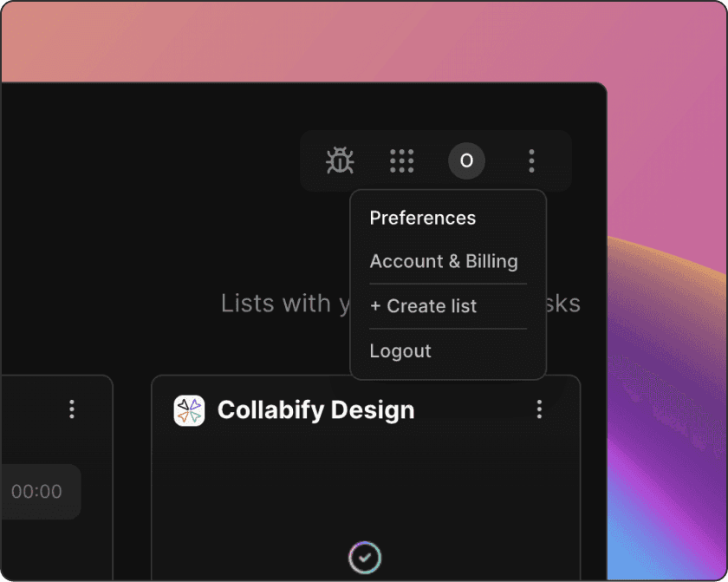This screenshot has height=582, width=728.
Task: Click the "O" user avatar
Action: coord(466,160)
